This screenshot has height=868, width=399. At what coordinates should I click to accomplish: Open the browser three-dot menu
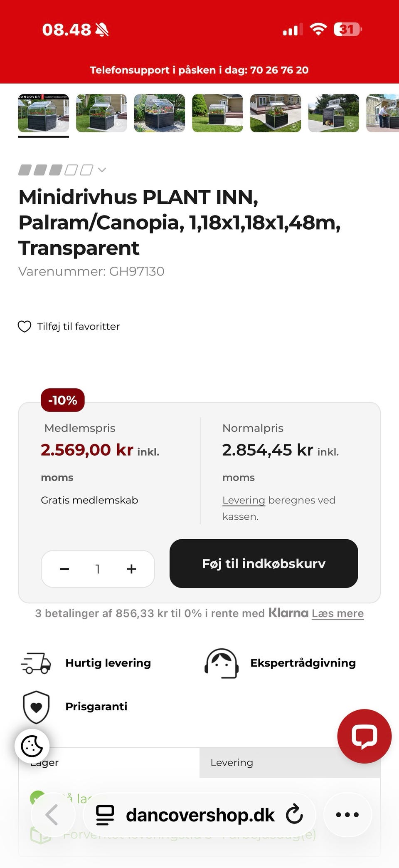[x=347, y=815]
